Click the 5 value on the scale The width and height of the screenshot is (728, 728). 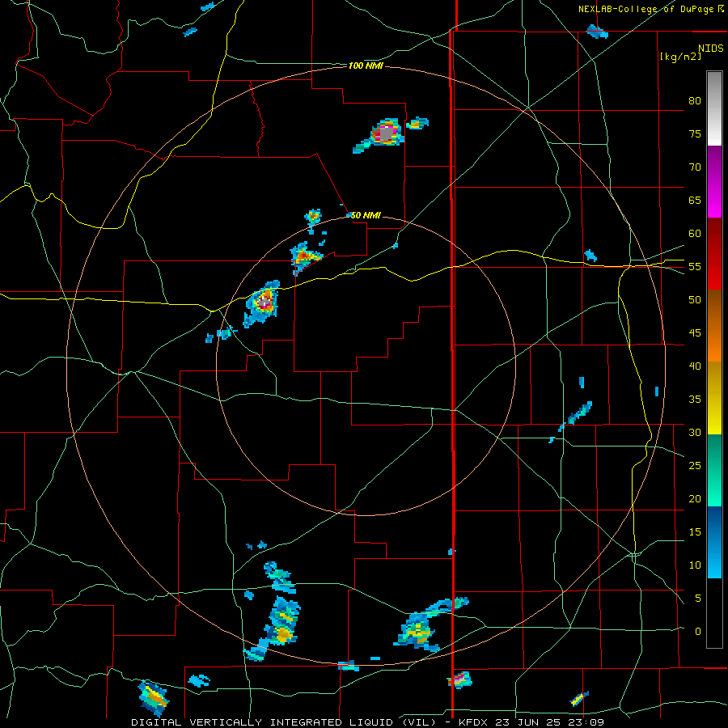(698, 598)
